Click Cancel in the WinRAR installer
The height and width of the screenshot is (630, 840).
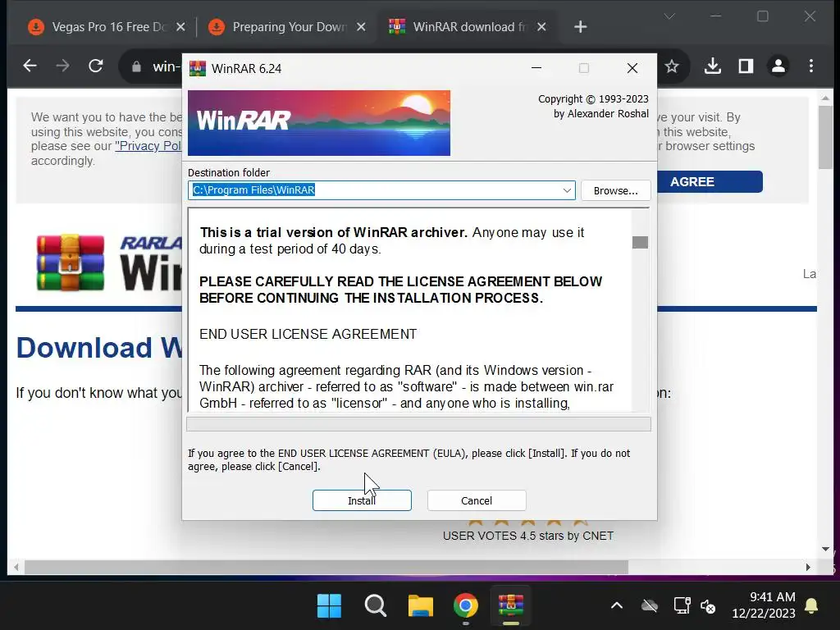477,500
